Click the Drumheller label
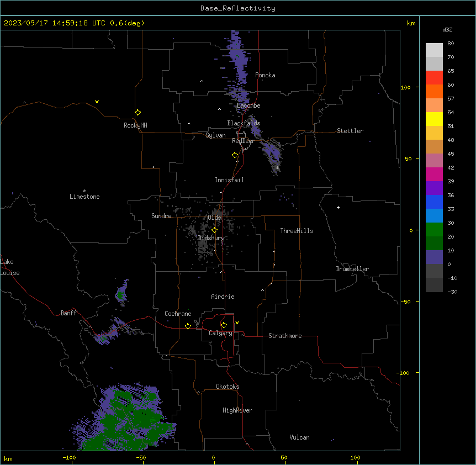The height and width of the screenshot is (465, 476). 352,269
